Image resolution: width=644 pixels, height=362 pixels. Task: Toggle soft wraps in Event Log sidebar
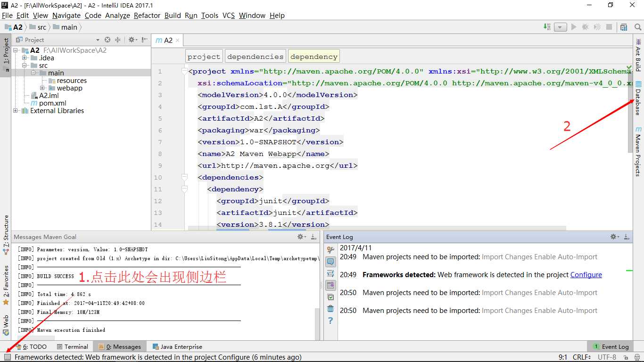[330, 273]
